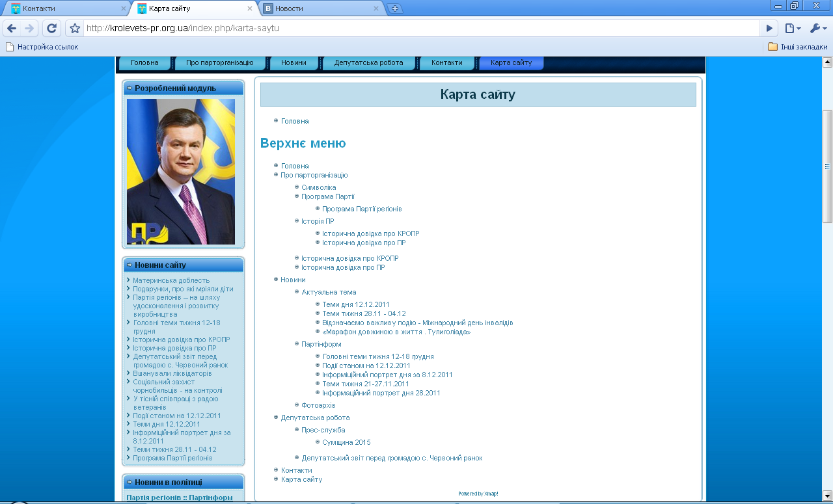
Task: Select Депутатська робота in the top menu
Action: point(368,63)
